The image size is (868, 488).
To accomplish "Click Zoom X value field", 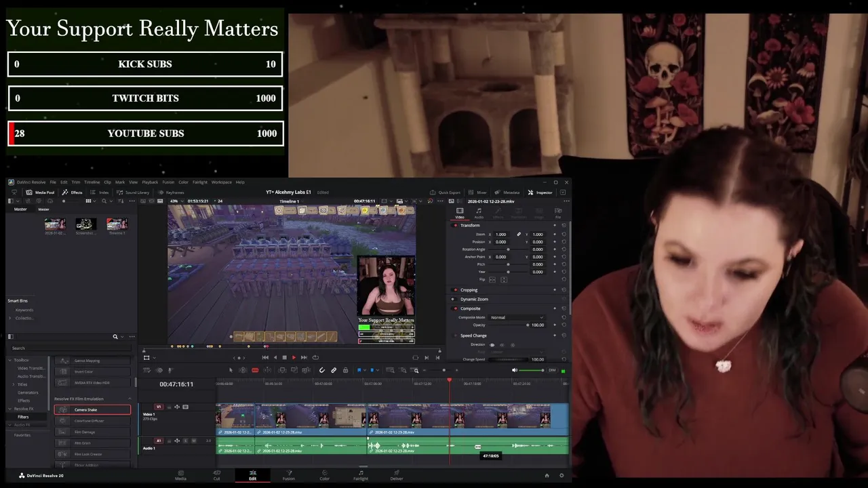I will coord(500,235).
